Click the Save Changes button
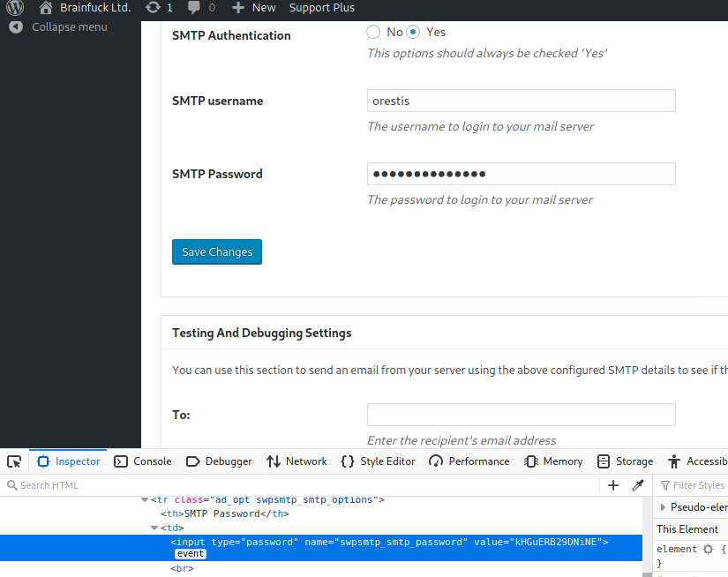Screen dimensions: 728x577 (x=217, y=252)
